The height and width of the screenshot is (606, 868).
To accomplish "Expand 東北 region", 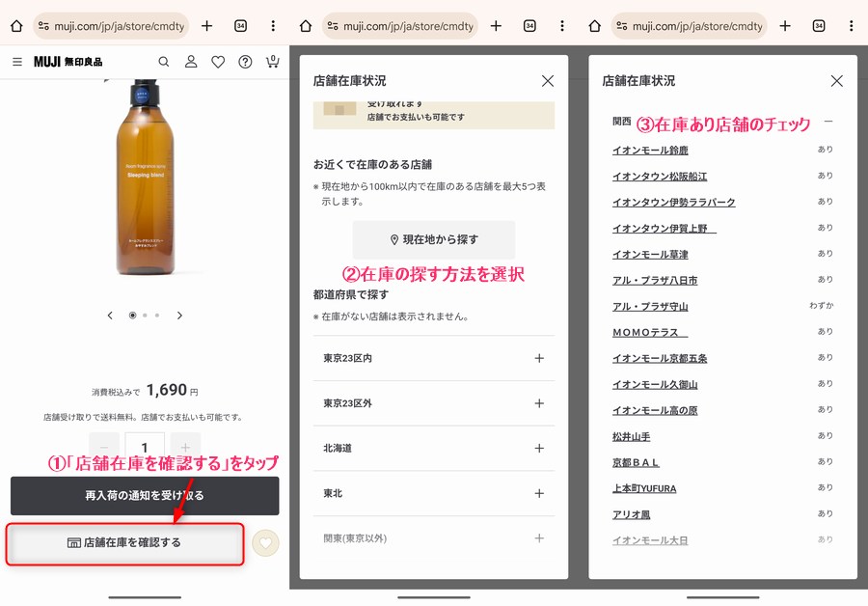I will pos(434,493).
